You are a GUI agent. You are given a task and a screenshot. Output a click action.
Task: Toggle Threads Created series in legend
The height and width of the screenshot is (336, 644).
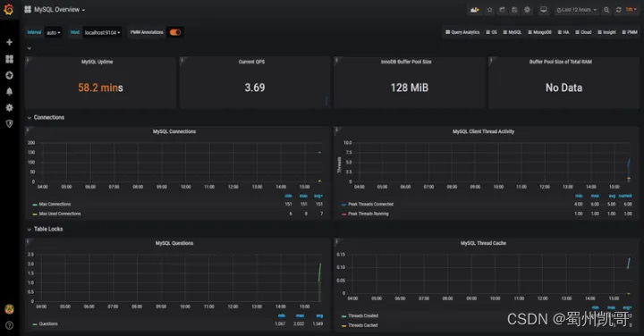[x=363, y=315]
